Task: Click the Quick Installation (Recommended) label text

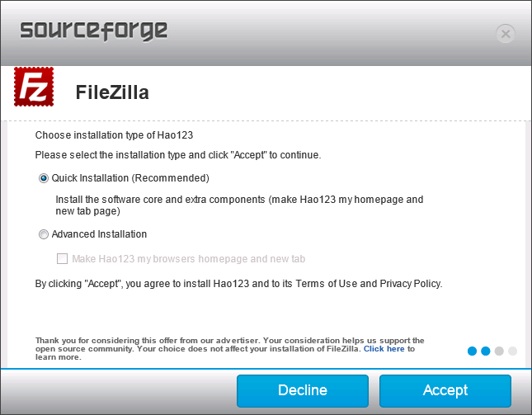Action: [x=130, y=178]
